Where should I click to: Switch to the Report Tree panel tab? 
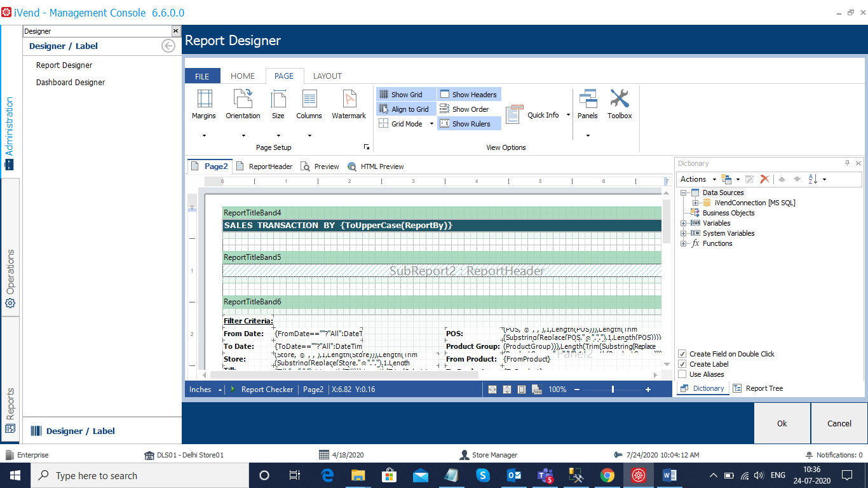pos(758,388)
